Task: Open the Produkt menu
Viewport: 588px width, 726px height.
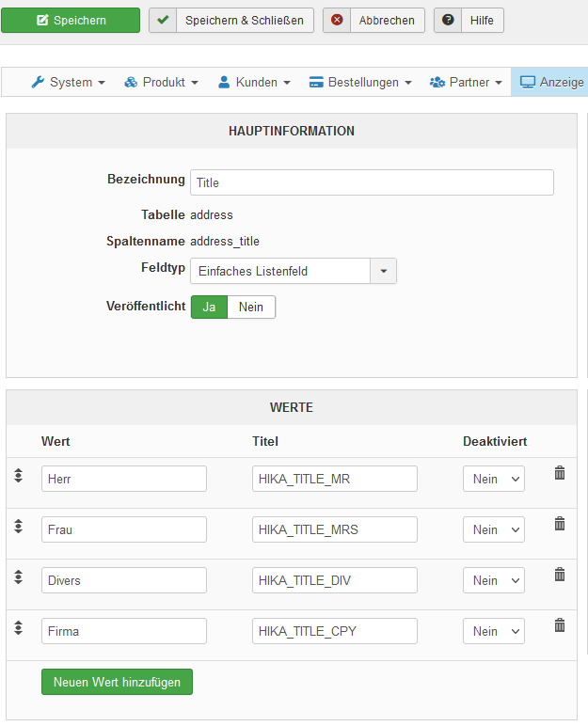Action: 161,83
